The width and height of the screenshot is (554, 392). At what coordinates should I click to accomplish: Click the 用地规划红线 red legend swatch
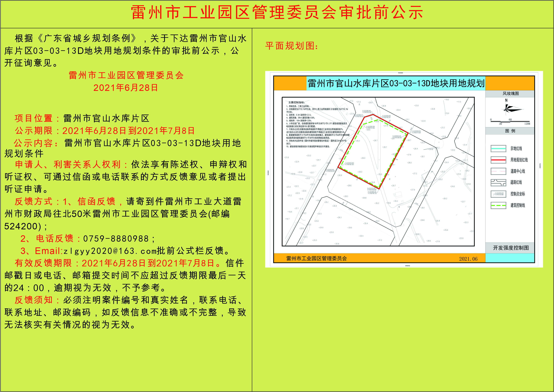point(498,160)
